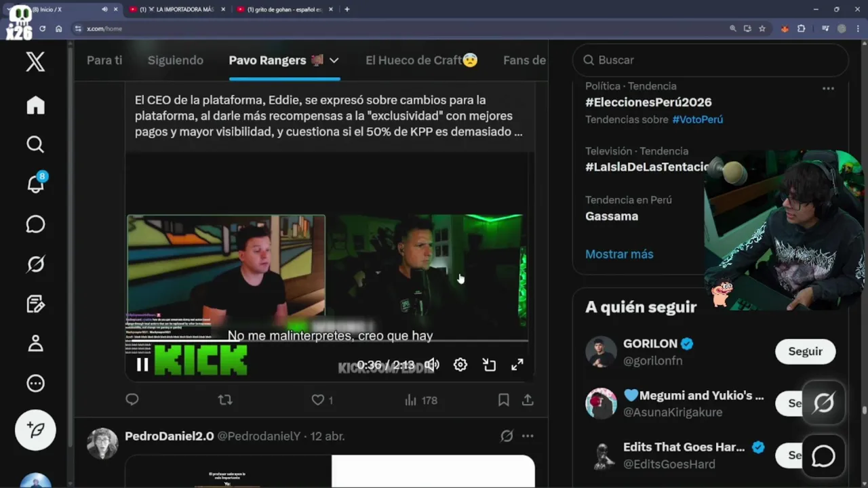Open media control playlist icon
The height and width of the screenshot is (488, 868).
(825, 28)
